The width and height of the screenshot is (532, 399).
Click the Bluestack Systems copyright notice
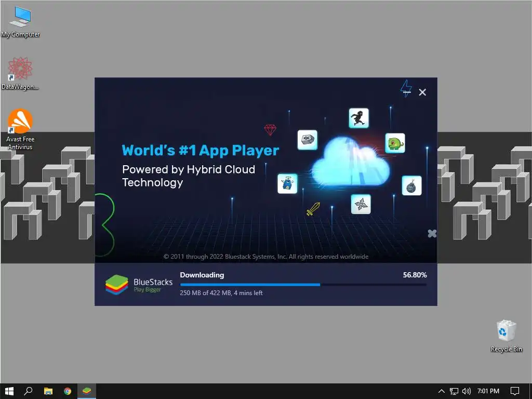(x=266, y=257)
